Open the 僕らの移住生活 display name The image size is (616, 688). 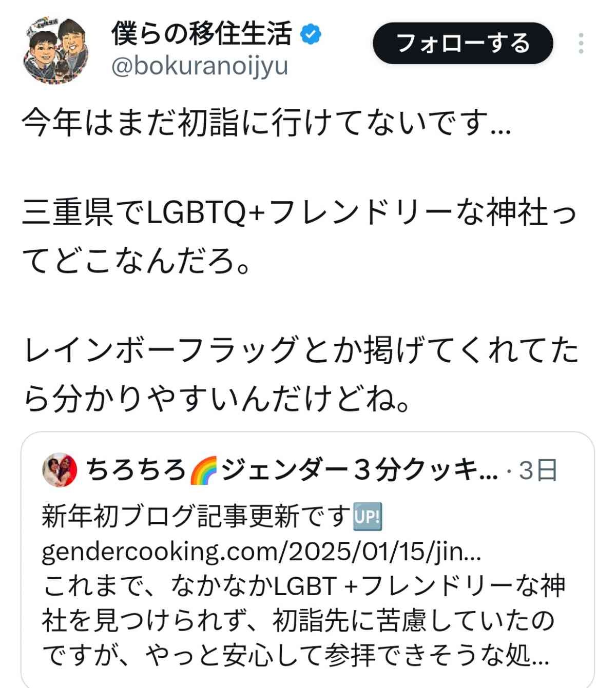pos(201,34)
